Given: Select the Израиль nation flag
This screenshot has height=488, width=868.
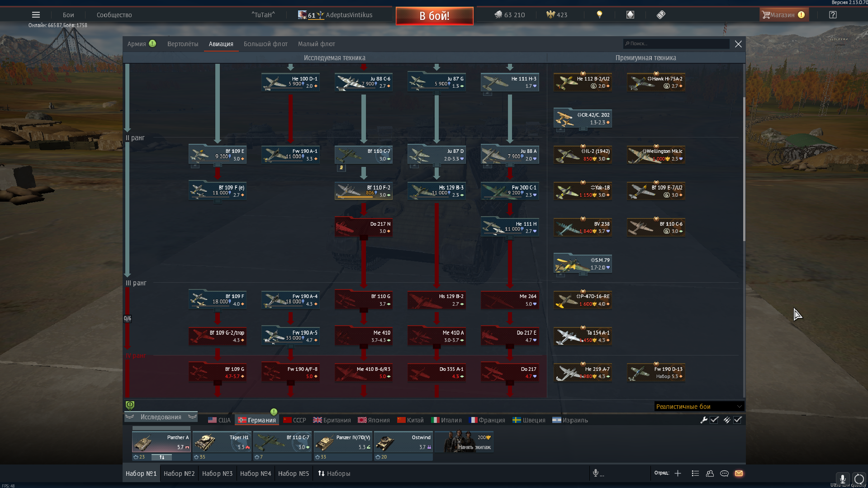Looking at the screenshot, I should pos(570,420).
